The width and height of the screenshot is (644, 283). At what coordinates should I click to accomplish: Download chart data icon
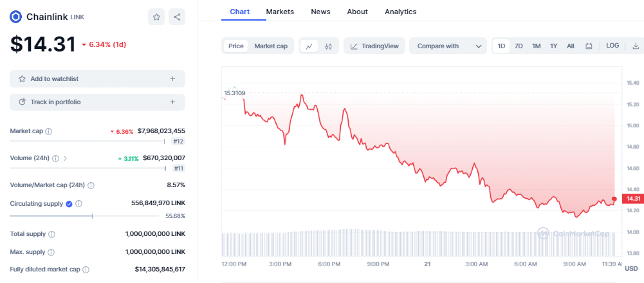[x=636, y=46]
